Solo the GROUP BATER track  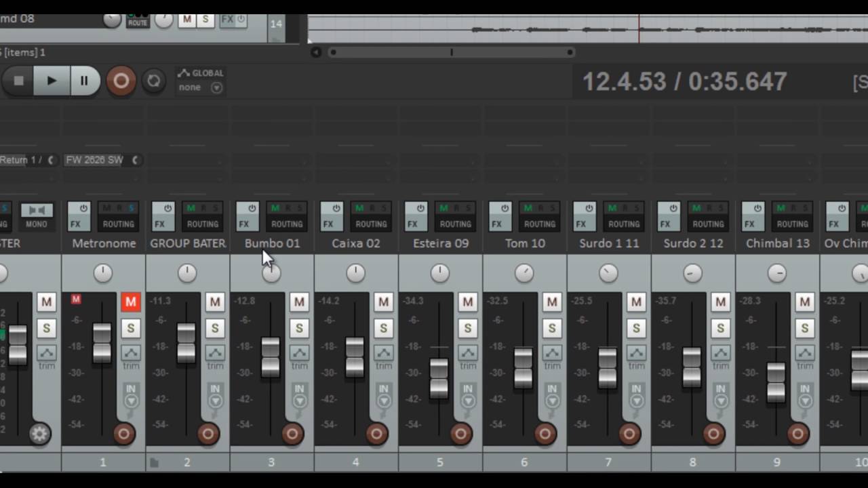pyautogui.click(x=215, y=329)
